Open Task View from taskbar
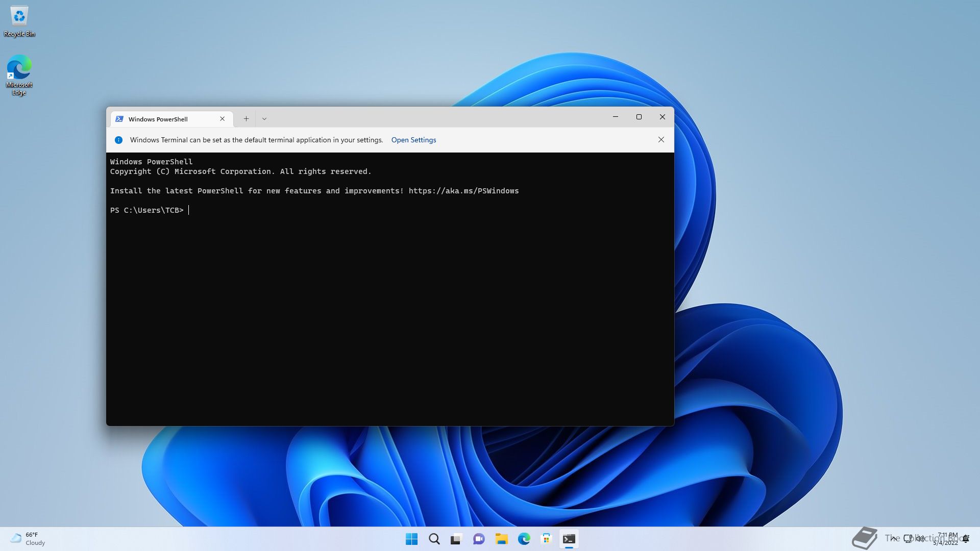 (456, 539)
